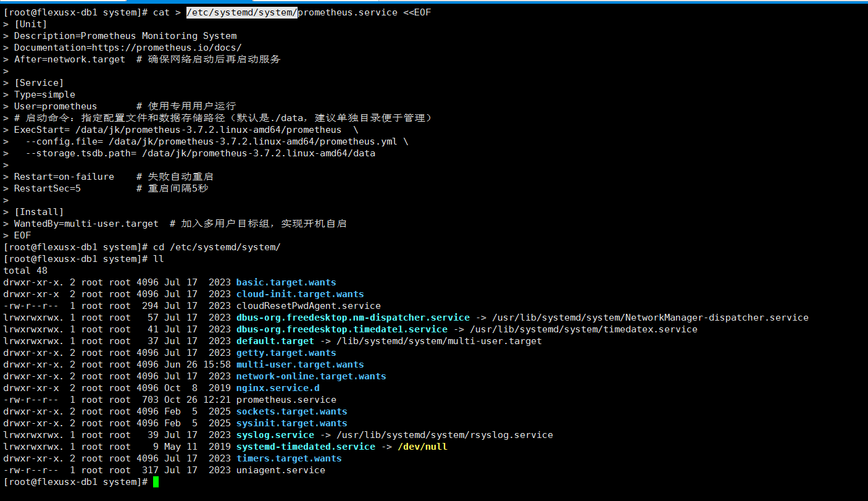Click the WantedBy=multi-user.target line
Image resolution: width=868 pixels, height=501 pixels.
[180, 224]
